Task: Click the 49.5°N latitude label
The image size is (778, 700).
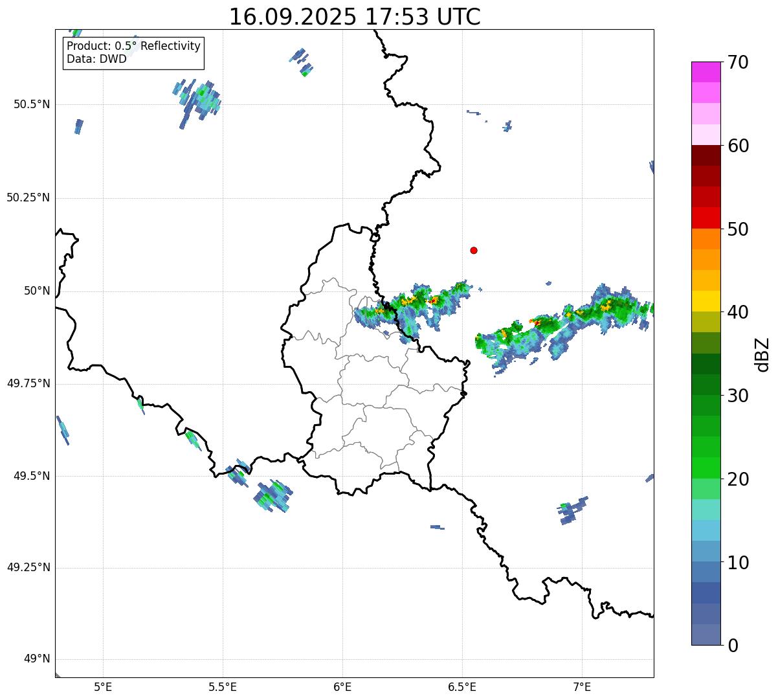Action: pos(31,476)
